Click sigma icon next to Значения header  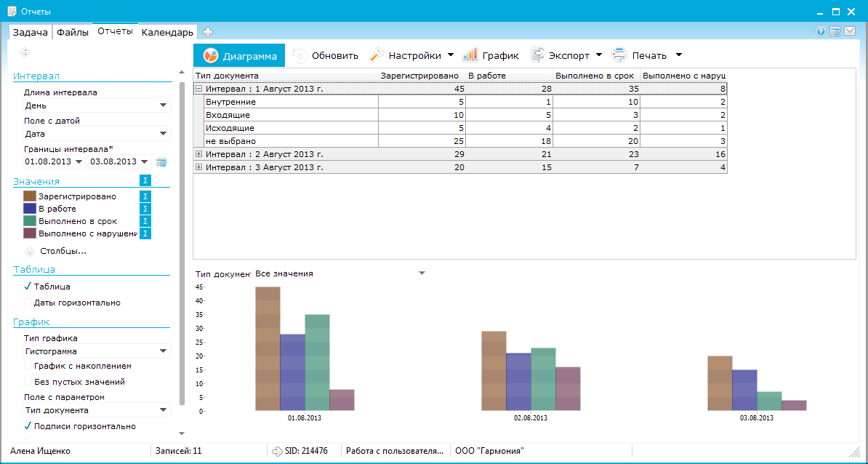[145, 181]
